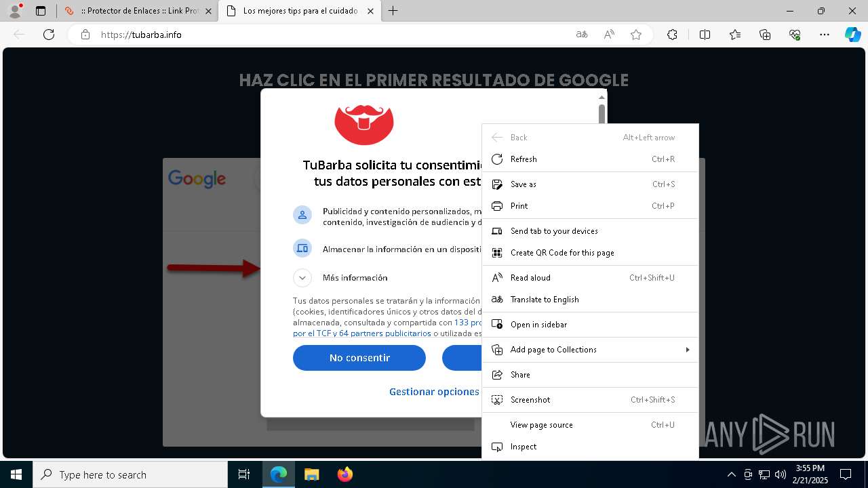Open the notification center icon
This screenshot has height=488, width=868.
point(846,474)
